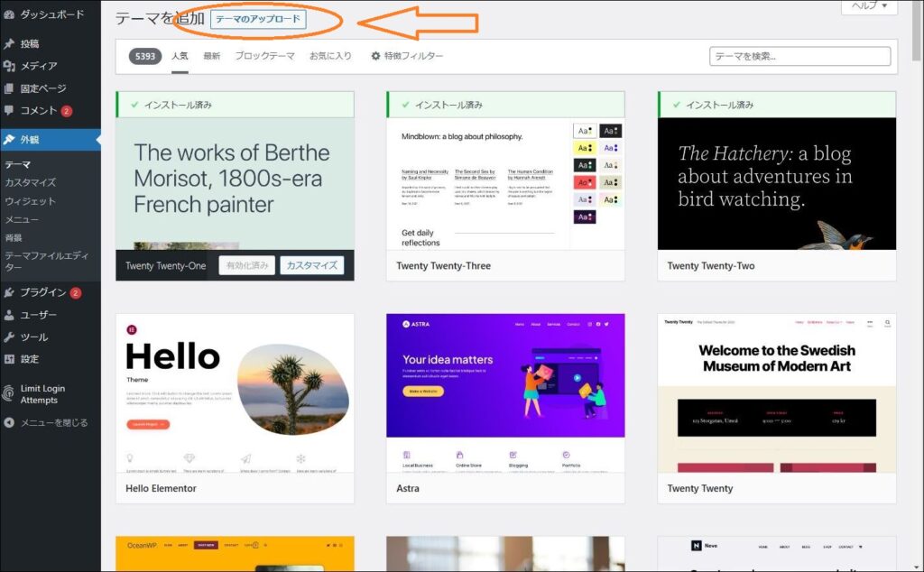This screenshot has height=572, width=924.
Task: Click the Limit Login Attempts sidebar icon
Action: (8, 393)
